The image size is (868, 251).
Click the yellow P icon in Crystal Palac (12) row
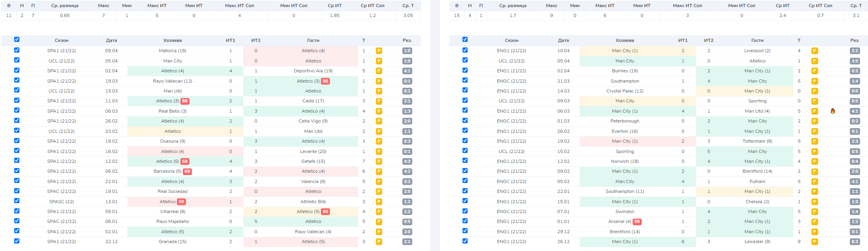814,91
